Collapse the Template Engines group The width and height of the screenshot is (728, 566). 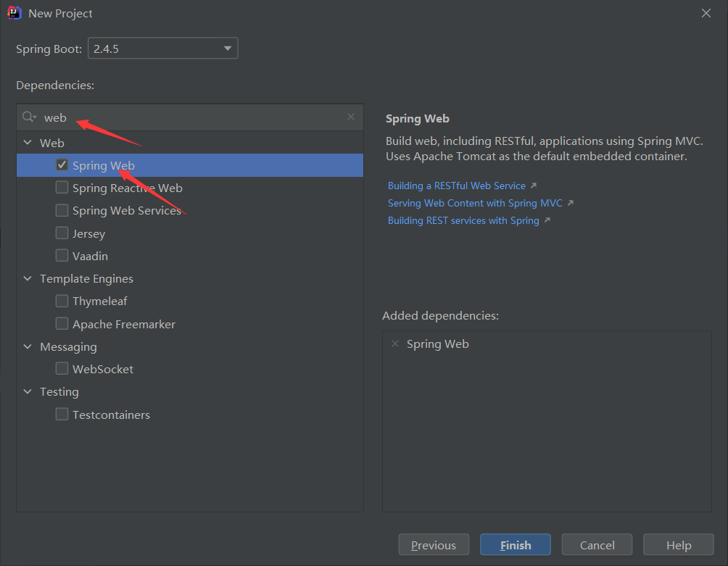pos(28,278)
